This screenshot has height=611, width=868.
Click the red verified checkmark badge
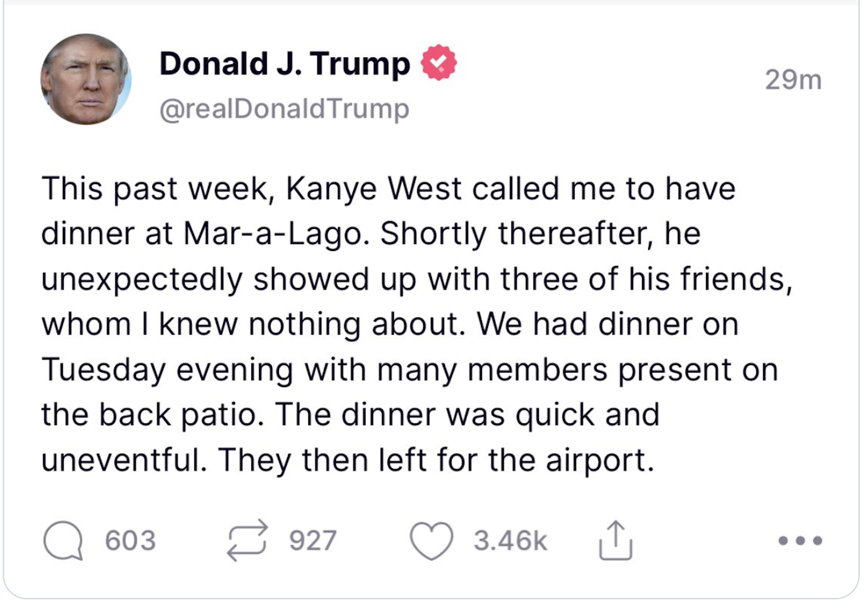point(439,63)
